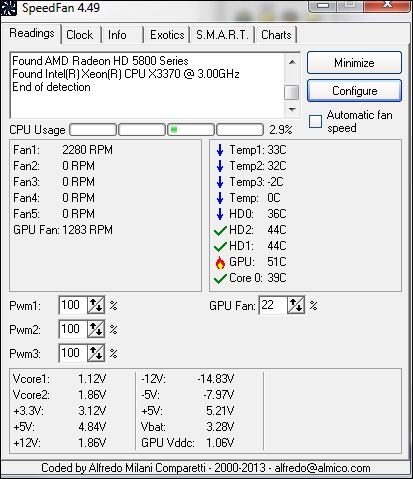413x479 pixels.
Task: Click the Minimize button in panel
Action: pos(354,63)
